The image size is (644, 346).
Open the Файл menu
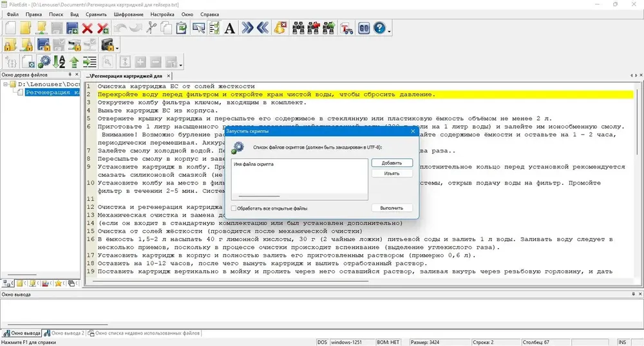pos(12,14)
